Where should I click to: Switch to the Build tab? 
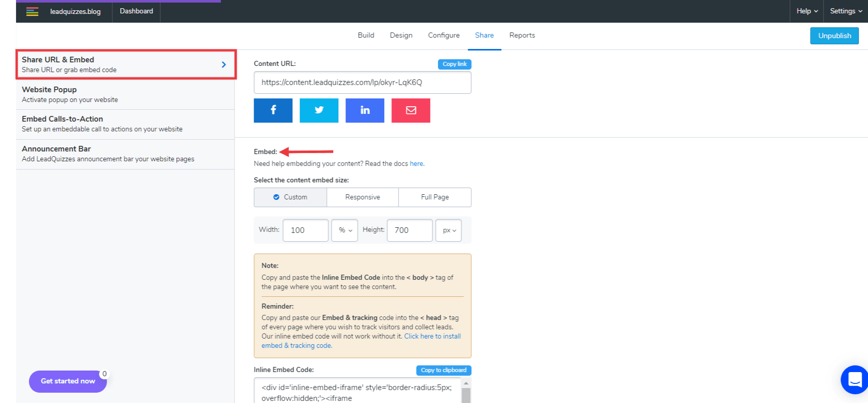click(x=366, y=35)
